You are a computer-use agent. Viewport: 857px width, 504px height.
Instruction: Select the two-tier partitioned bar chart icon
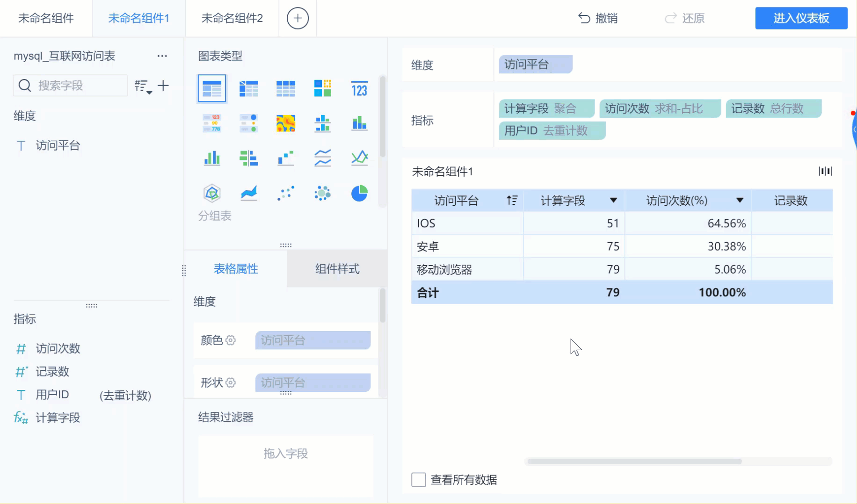coord(323,123)
